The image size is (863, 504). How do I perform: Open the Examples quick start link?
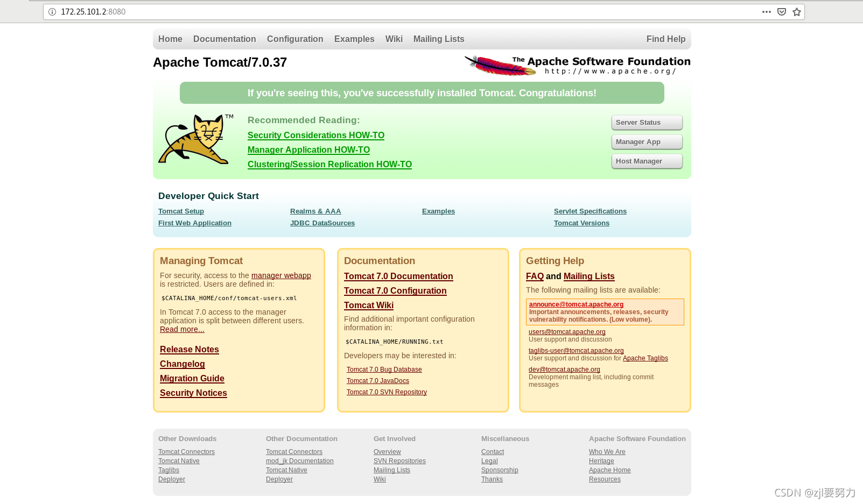click(x=438, y=211)
